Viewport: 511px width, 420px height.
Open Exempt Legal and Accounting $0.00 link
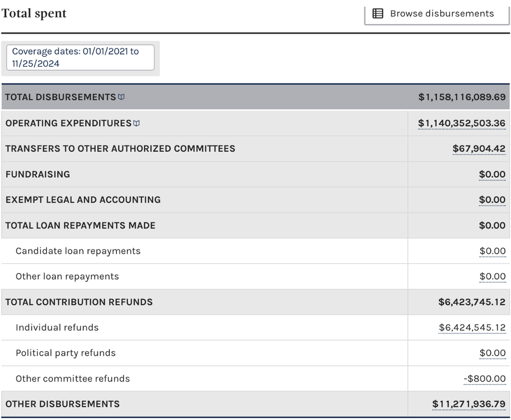pyautogui.click(x=492, y=200)
